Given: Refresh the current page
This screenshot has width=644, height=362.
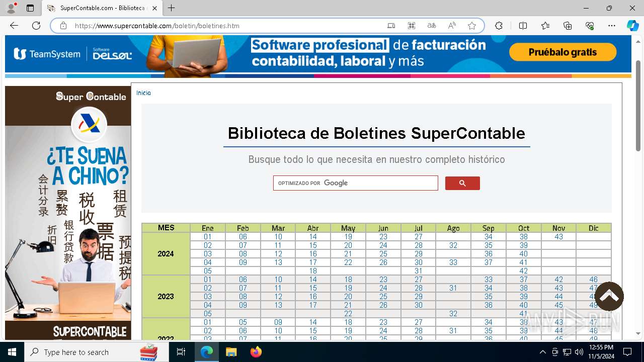Looking at the screenshot, I should pos(36,26).
